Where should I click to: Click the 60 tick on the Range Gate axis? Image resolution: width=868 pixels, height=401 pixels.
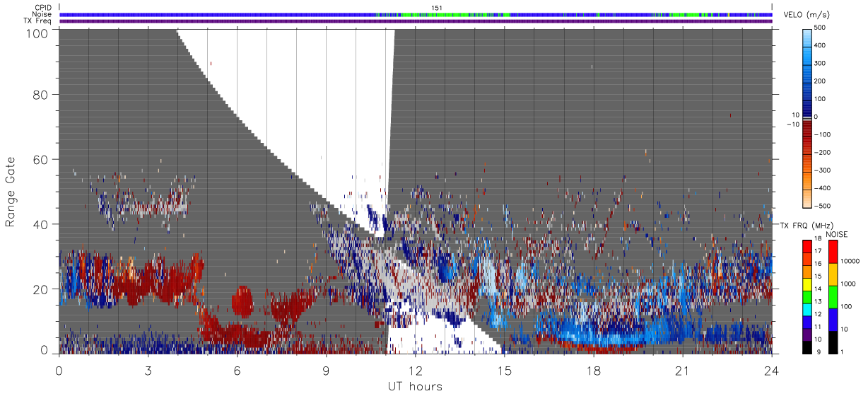[x=40, y=159]
